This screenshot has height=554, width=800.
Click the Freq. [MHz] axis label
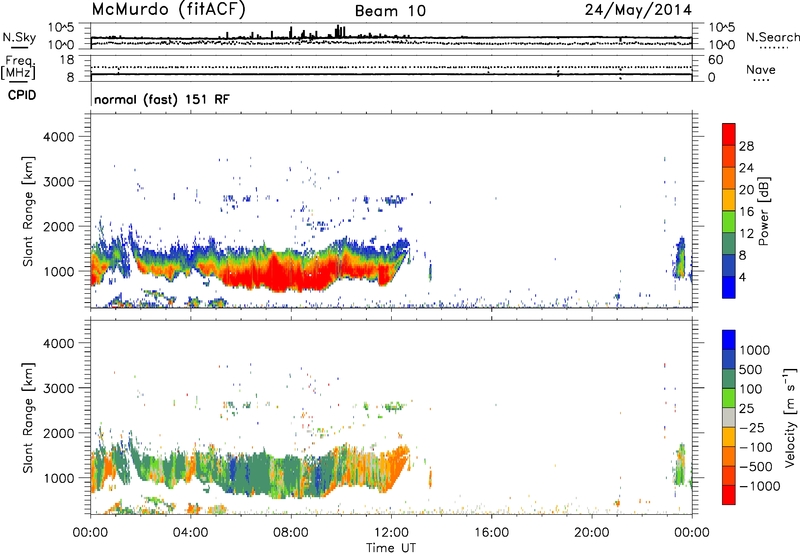(18, 67)
